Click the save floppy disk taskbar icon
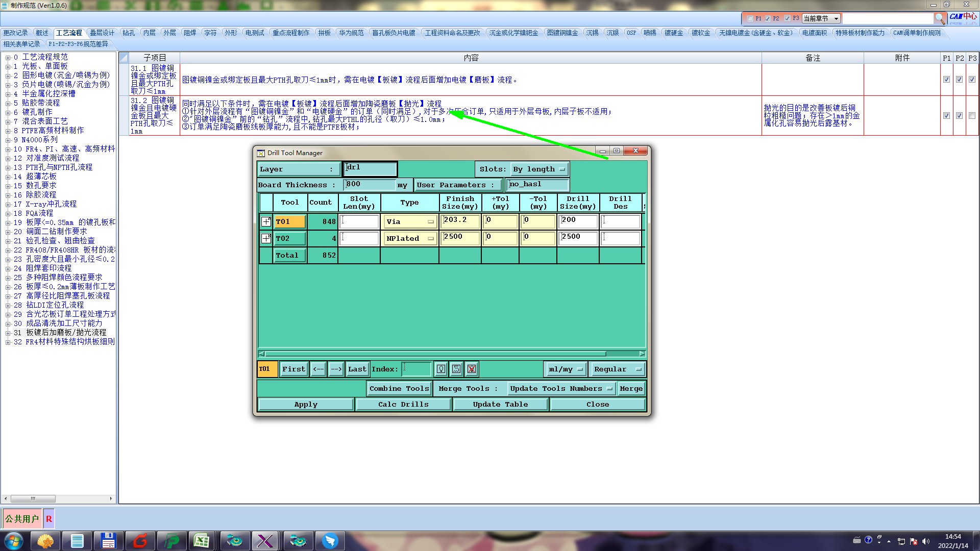 point(108,541)
